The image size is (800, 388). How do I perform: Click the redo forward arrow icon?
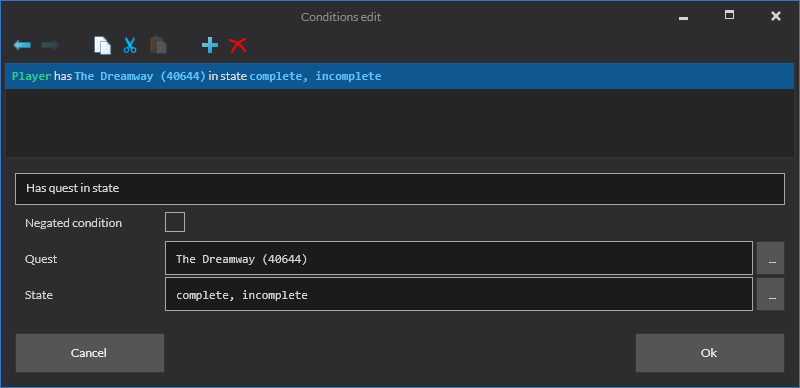click(50, 45)
